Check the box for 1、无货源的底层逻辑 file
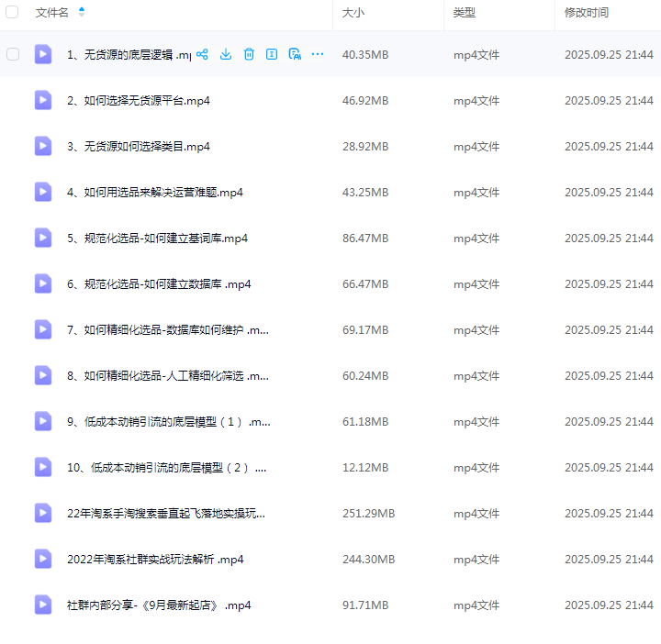The width and height of the screenshot is (661, 644). pyautogui.click(x=13, y=54)
